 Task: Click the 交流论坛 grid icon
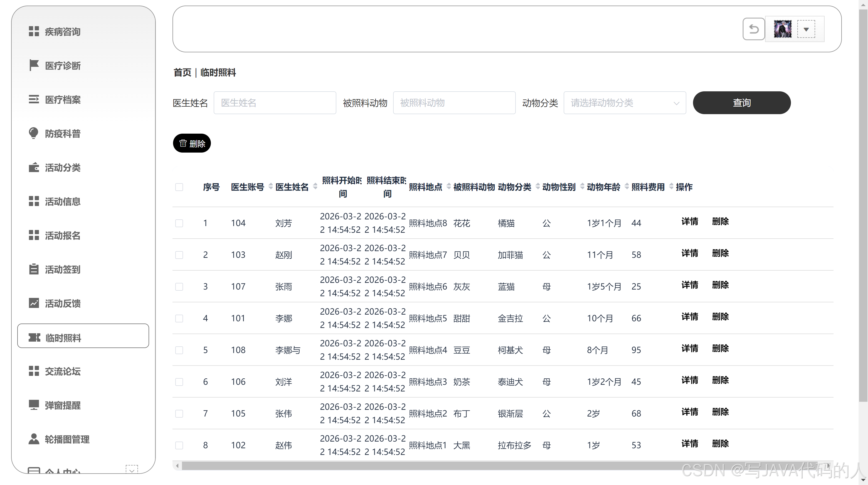(34, 371)
